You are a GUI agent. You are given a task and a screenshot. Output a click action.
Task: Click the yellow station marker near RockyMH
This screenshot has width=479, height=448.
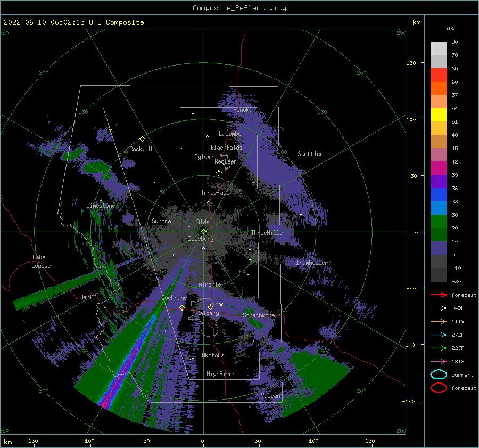142,139
